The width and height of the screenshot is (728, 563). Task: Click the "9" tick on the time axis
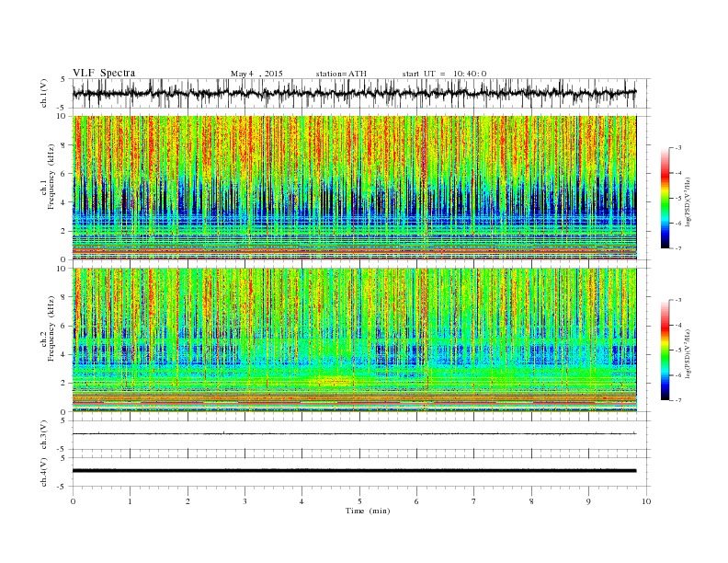click(588, 501)
